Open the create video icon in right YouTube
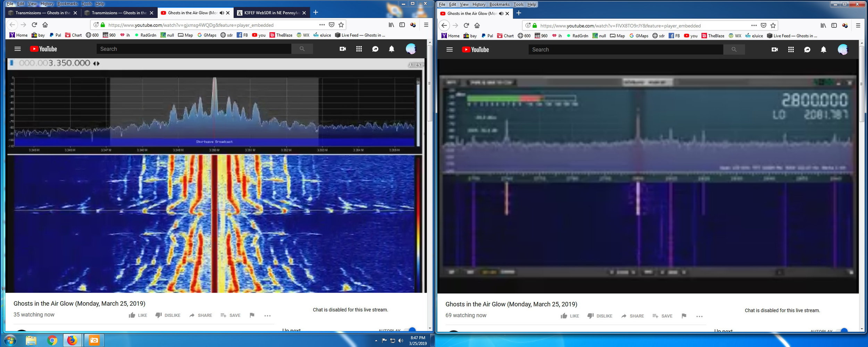868x347 pixels. point(775,50)
